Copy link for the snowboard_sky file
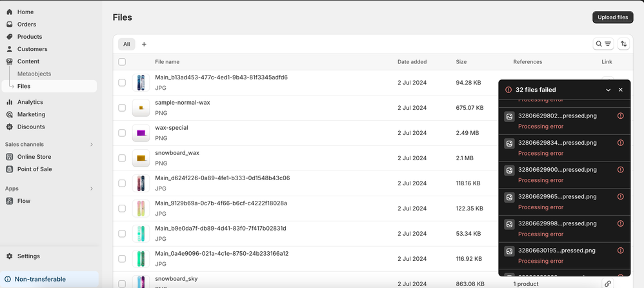This screenshot has width=644, height=288. [x=607, y=283]
